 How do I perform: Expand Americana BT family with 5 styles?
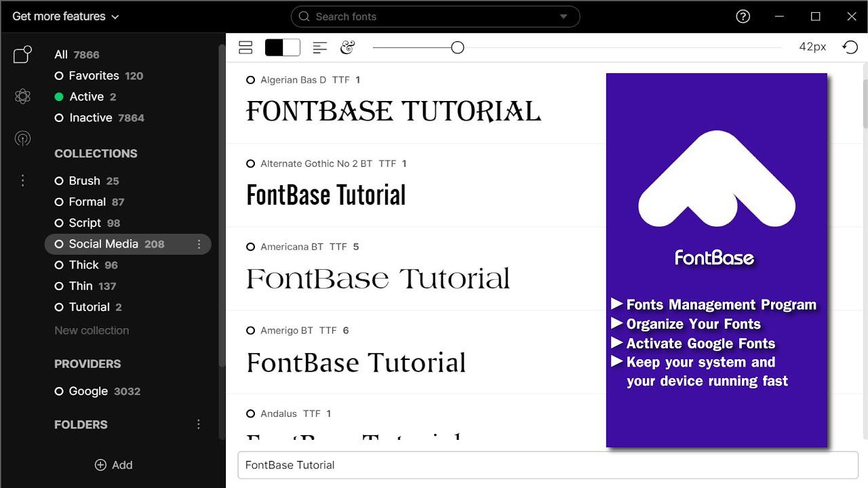[356, 247]
